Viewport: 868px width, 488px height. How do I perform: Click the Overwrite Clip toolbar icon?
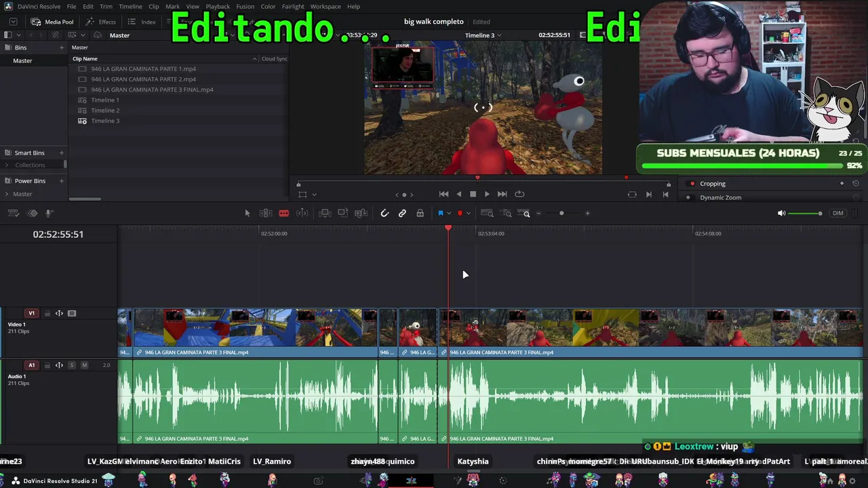pos(343,213)
